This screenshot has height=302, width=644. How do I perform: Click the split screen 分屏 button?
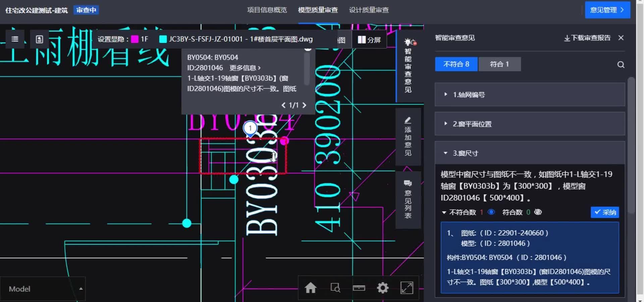pos(369,40)
